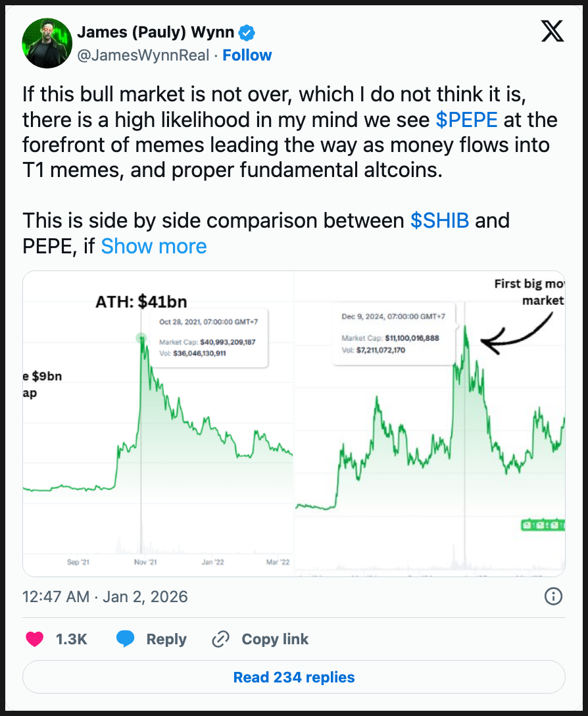The height and width of the screenshot is (716, 588).
Task: Open James Wynn's profile avatar
Action: click(47, 43)
